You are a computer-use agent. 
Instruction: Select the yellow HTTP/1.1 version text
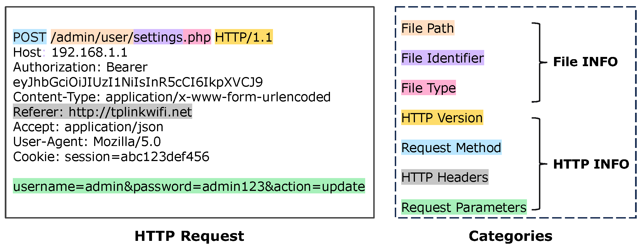(244, 37)
